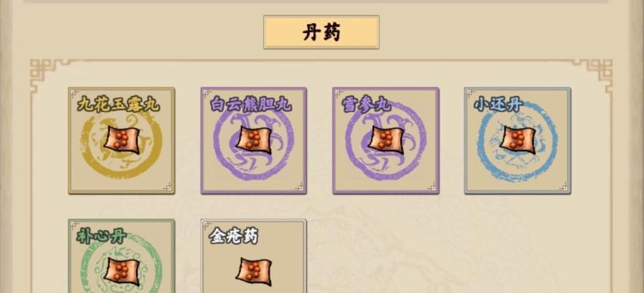644x293 pixels.
Task: Open the 丹药 category header
Action: 321,32
